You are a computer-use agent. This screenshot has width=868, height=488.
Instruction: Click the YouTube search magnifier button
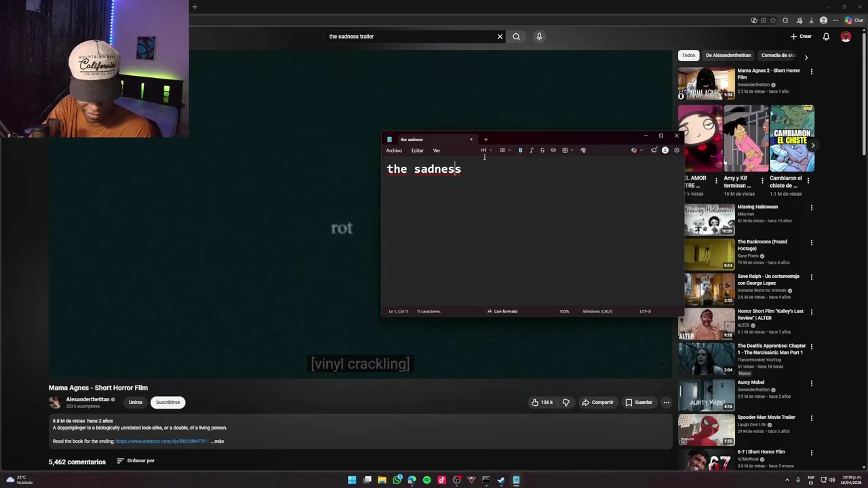click(x=516, y=37)
